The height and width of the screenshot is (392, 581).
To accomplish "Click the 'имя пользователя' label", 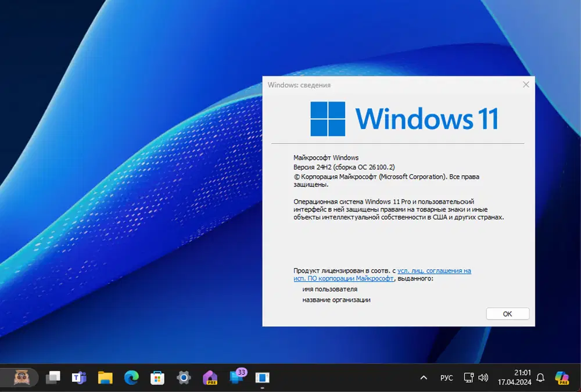I will [x=330, y=289].
